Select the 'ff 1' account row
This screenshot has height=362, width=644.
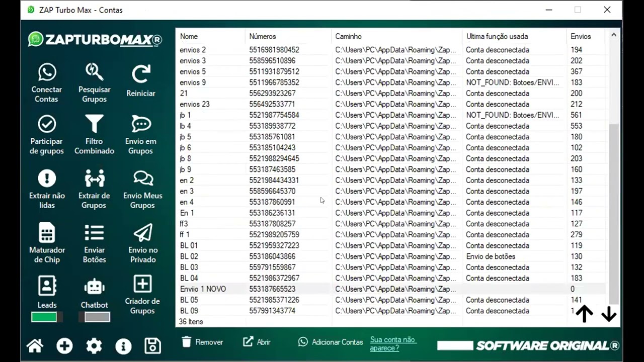coord(392,234)
